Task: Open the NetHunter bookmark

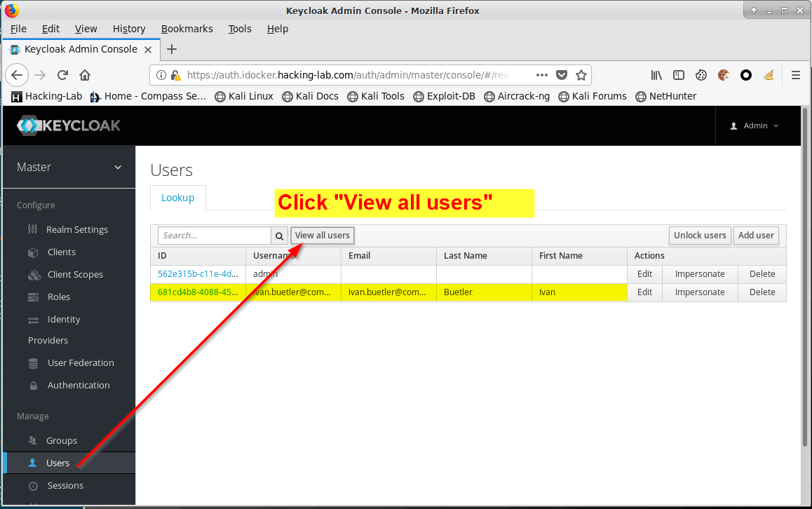Action: (x=666, y=96)
